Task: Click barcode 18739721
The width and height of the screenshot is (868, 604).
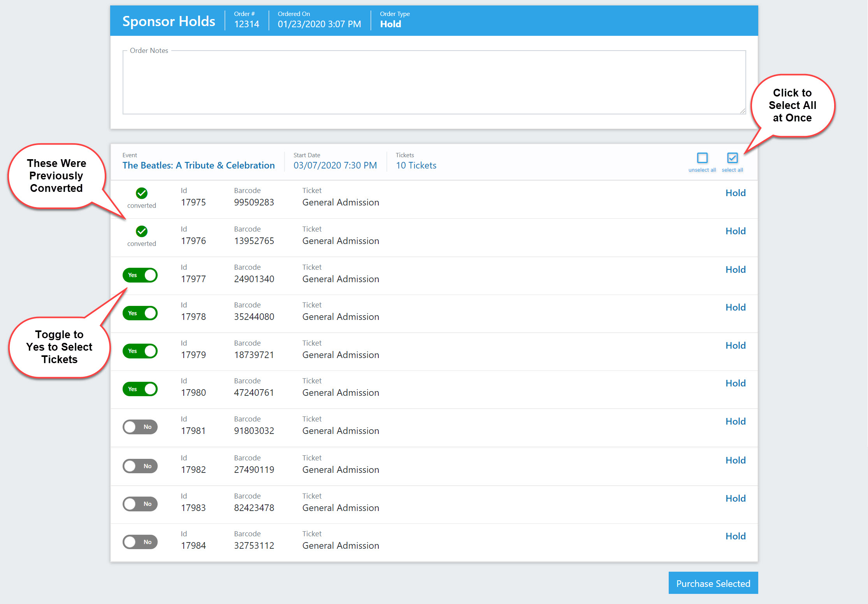Action: 254,355
